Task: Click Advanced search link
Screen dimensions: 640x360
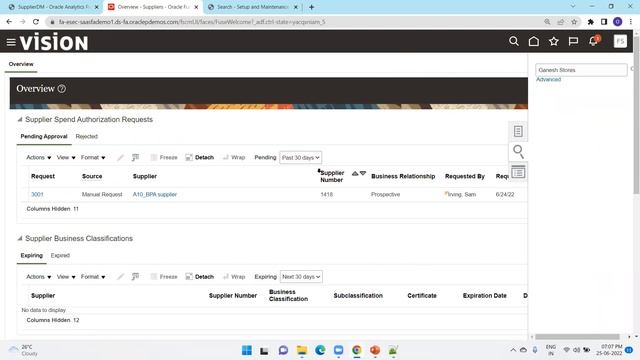Action: click(x=548, y=80)
